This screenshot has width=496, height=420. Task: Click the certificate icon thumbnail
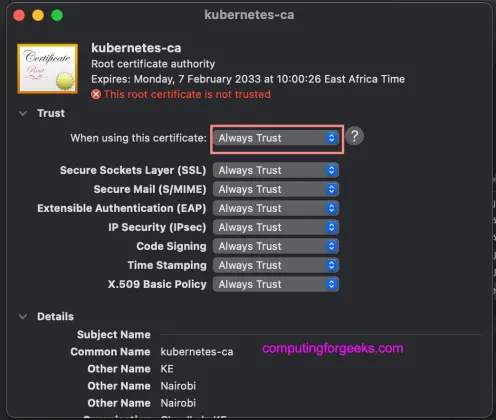(48, 69)
